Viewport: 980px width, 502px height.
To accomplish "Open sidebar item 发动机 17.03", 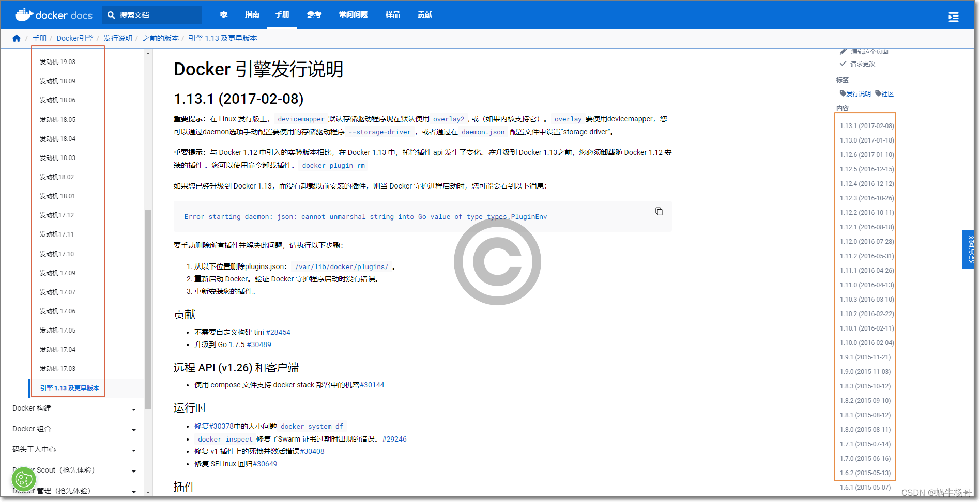I will click(57, 368).
